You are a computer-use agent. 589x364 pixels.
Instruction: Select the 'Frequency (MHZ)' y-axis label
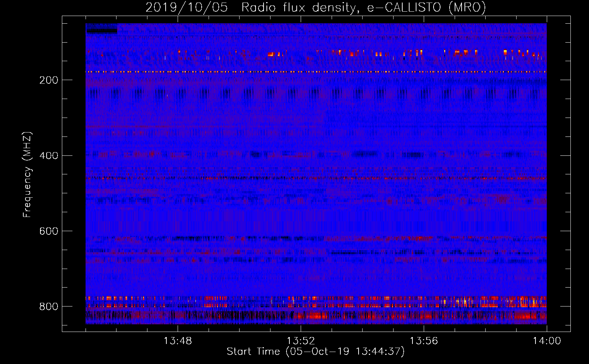click(27, 174)
